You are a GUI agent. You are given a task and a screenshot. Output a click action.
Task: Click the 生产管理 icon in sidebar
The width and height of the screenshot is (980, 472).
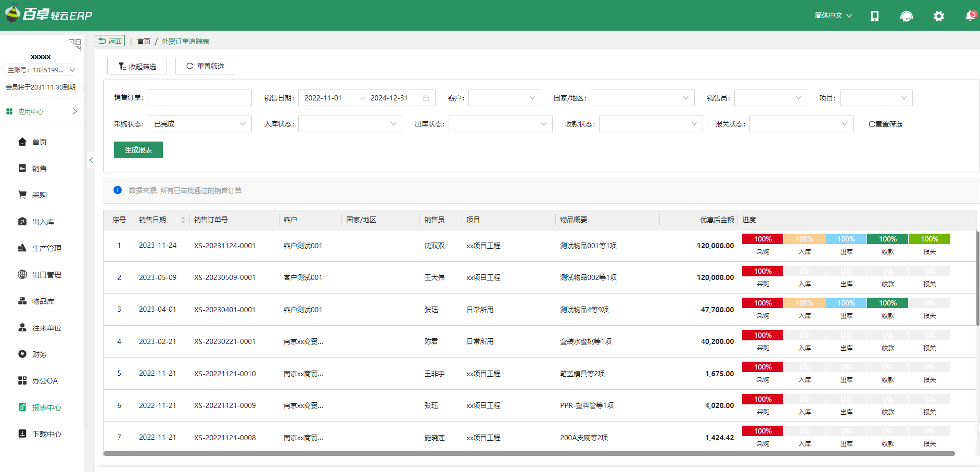point(22,248)
